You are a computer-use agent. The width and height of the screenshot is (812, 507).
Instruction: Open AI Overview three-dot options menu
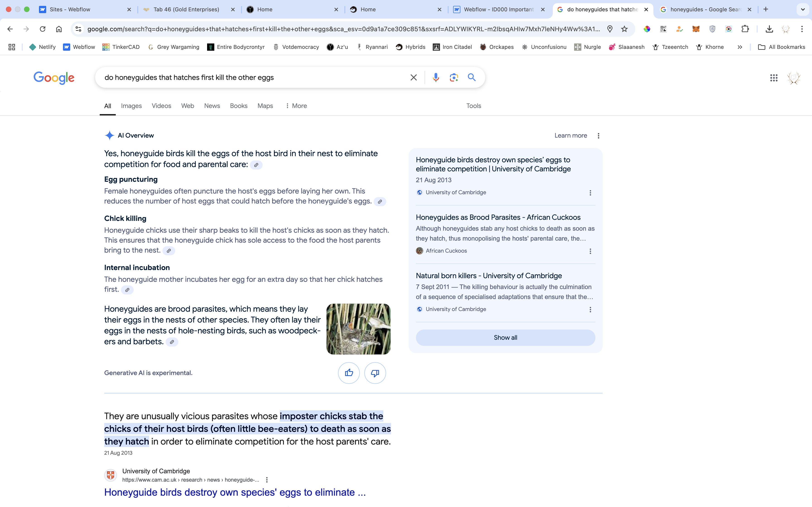598,136
